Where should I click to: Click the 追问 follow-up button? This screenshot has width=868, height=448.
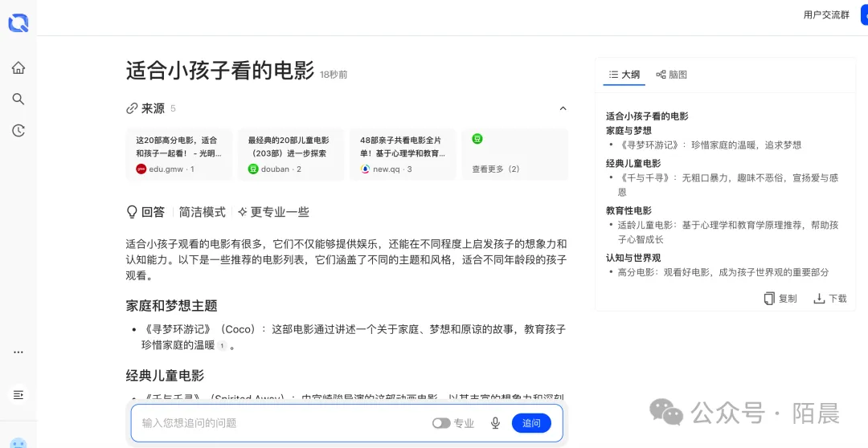point(531,423)
